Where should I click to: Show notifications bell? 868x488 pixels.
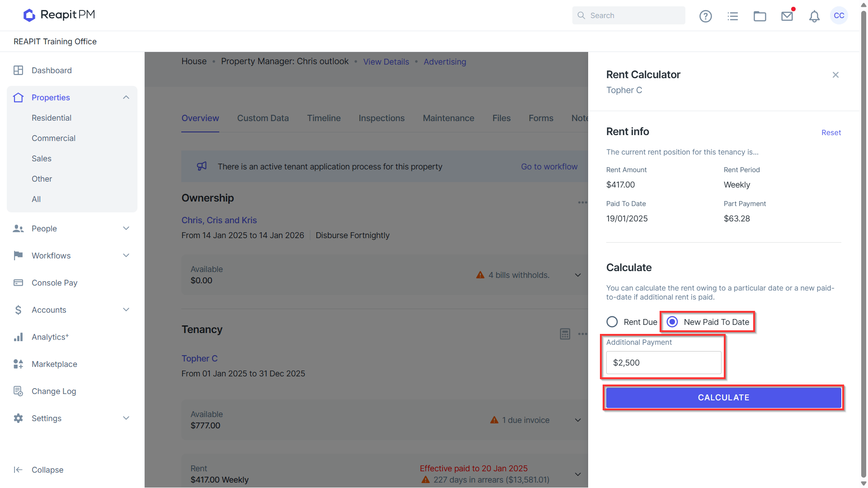tap(814, 16)
